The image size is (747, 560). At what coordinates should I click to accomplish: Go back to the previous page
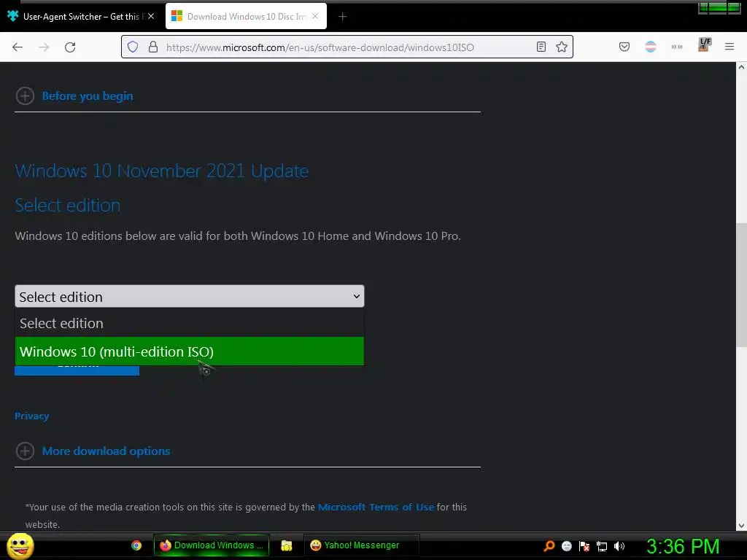tap(18, 47)
